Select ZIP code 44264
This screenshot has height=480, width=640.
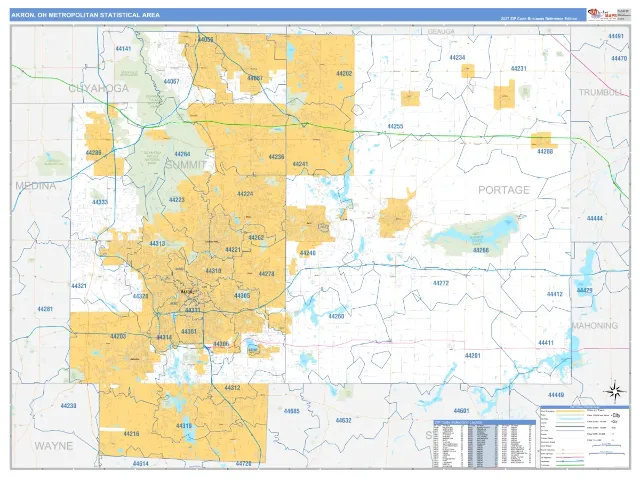[x=182, y=154]
